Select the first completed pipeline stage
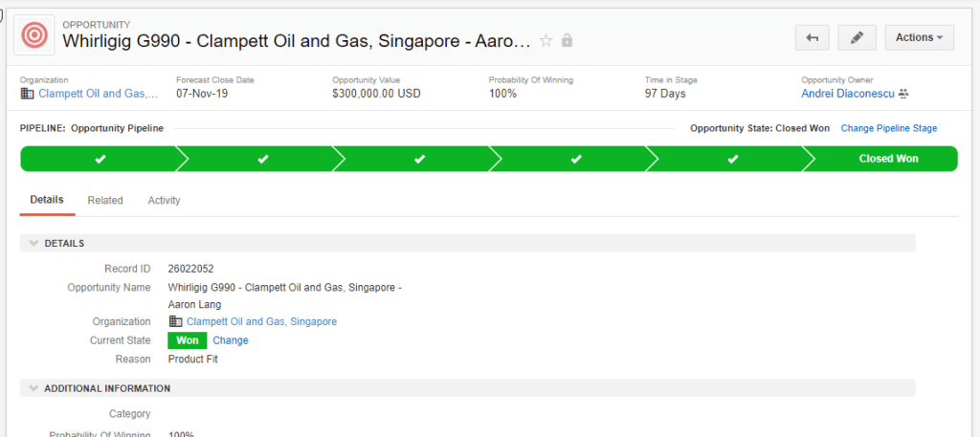980x437 pixels. coord(100,159)
